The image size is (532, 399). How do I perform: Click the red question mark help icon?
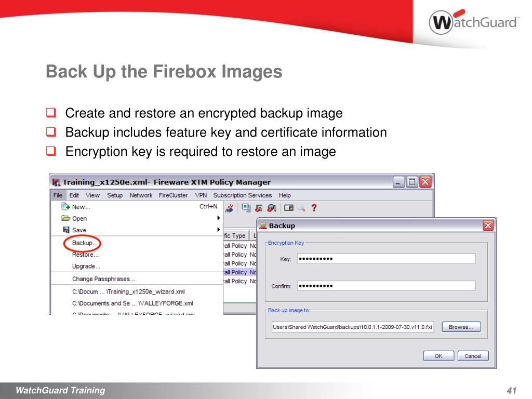point(314,208)
